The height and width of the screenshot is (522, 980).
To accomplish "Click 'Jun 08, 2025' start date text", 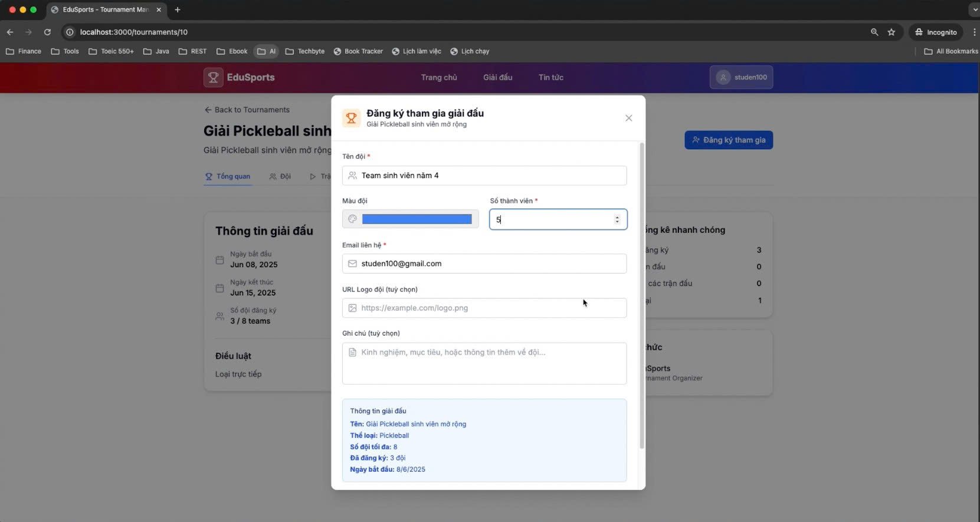I will pos(254,264).
